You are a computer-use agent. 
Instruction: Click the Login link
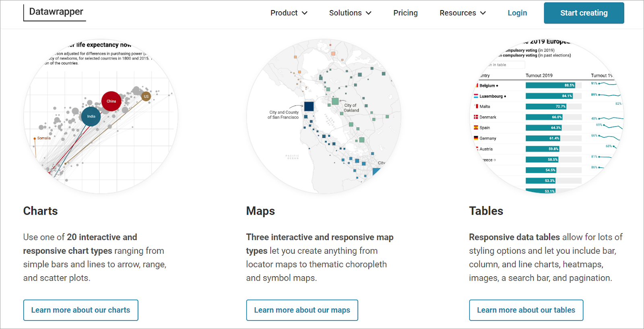click(517, 13)
